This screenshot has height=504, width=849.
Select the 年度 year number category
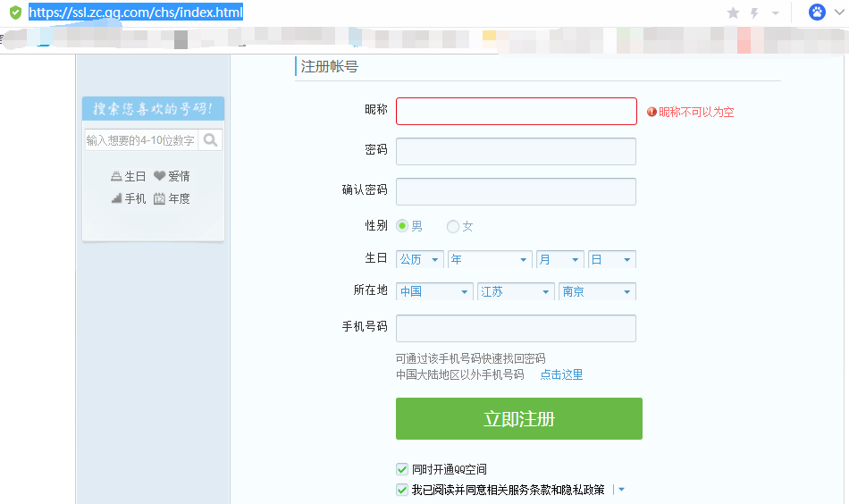[172, 198]
